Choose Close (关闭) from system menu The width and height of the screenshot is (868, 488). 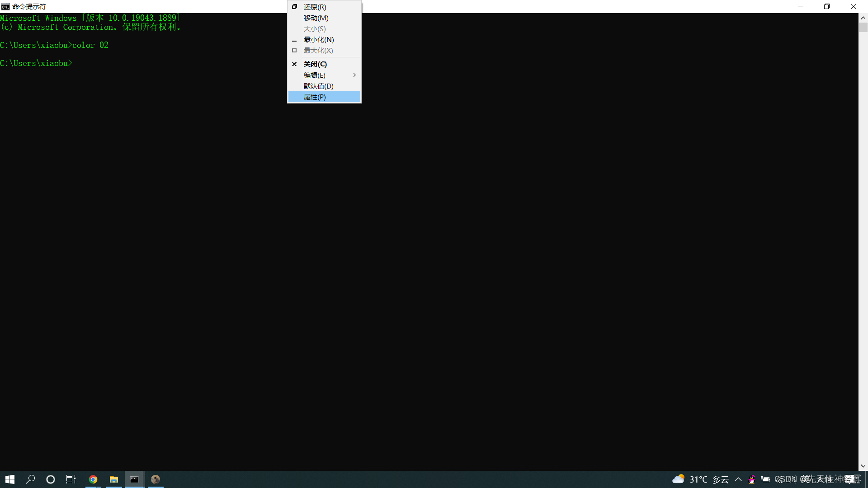315,64
